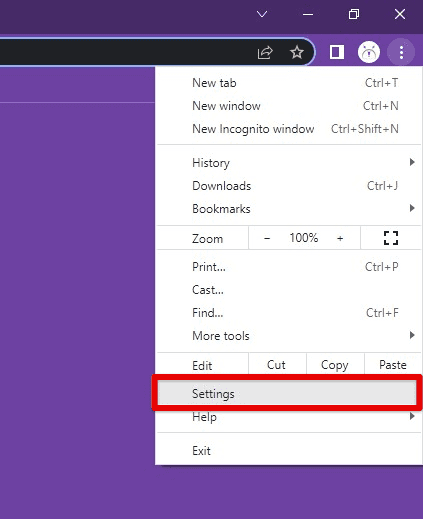
Task: Select Exit to quit Chrome
Action: point(289,451)
